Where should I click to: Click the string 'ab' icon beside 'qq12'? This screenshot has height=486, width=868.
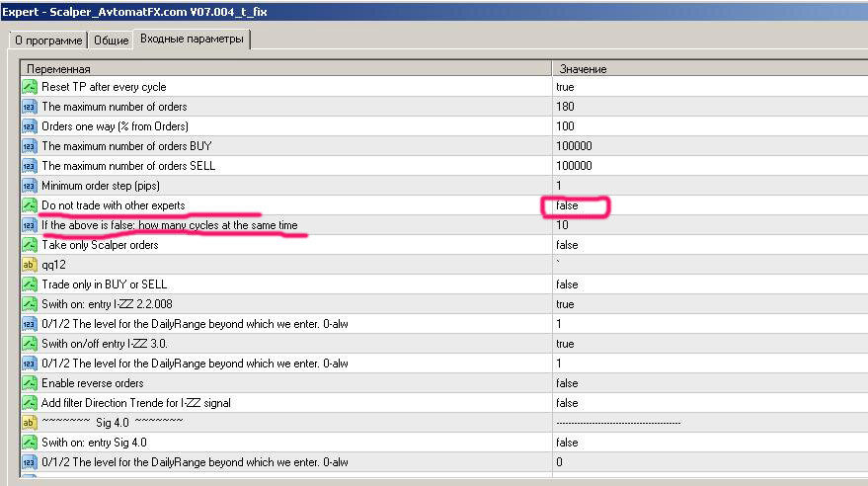pos(29,265)
